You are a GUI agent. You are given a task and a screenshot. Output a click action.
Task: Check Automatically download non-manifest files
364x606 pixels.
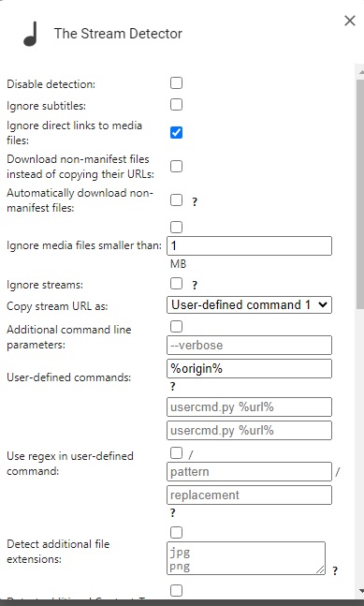[x=177, y=200]
